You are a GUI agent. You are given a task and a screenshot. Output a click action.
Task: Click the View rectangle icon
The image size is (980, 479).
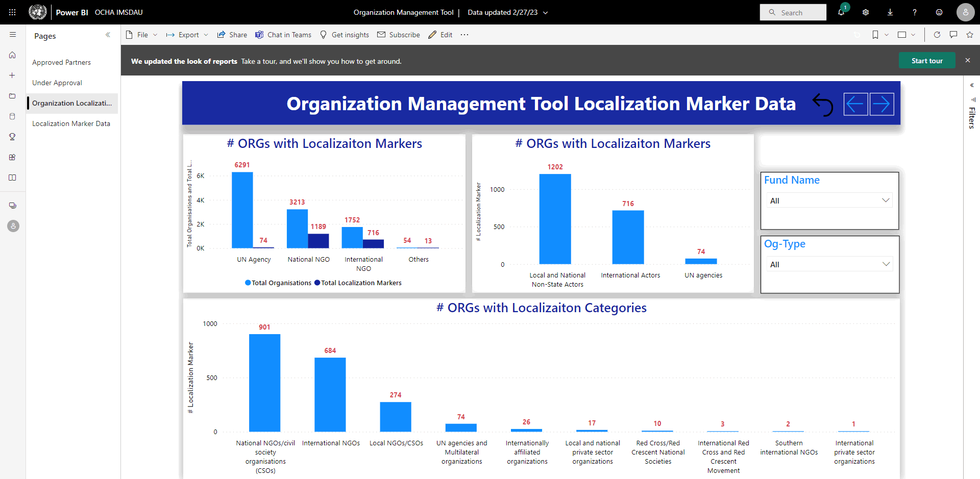coord(902,35)
